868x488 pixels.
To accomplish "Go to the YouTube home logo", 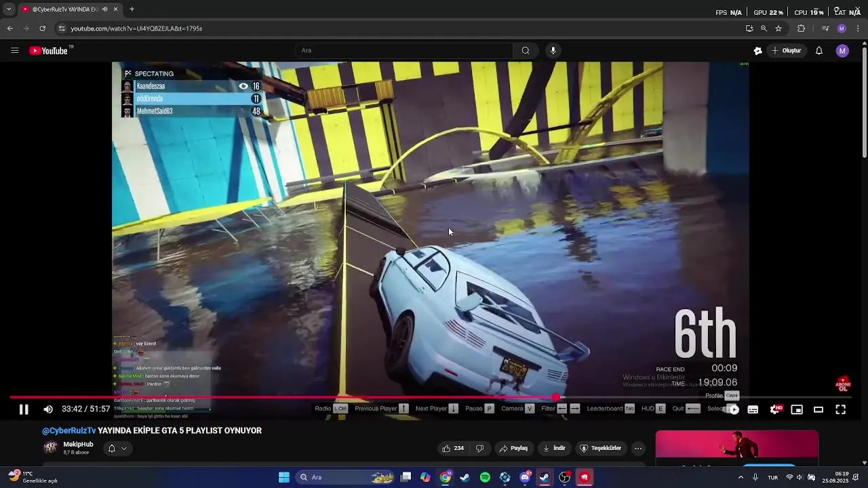I will click(x=49, y=51).
